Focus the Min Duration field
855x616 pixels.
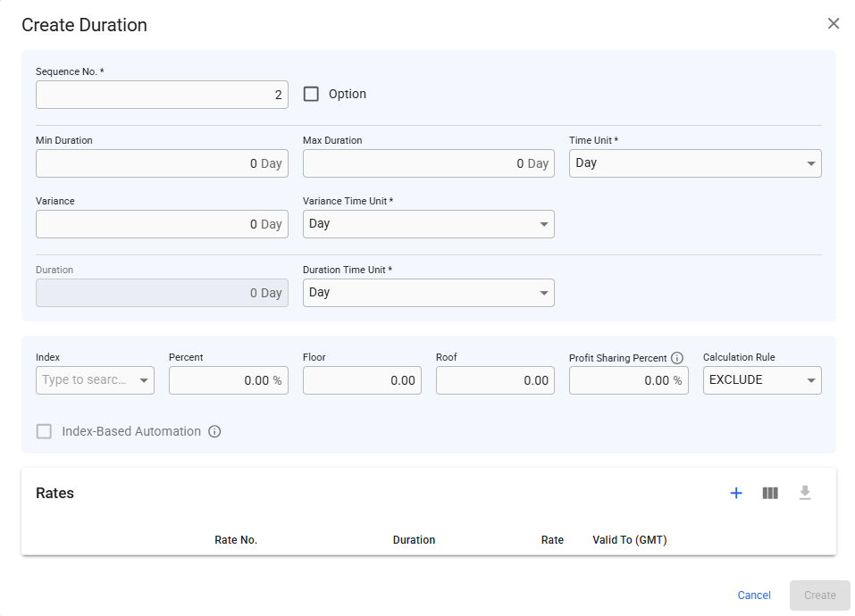click(x=162, y=163)
